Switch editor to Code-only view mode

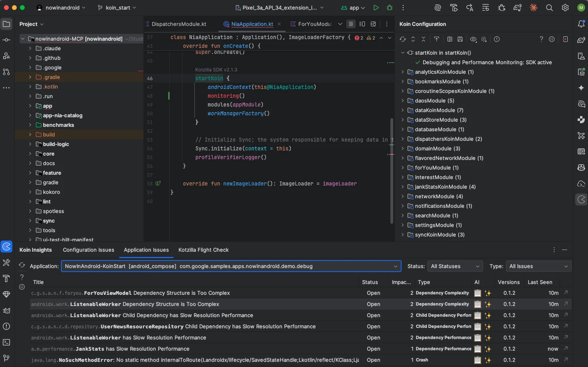click(351, 24)
